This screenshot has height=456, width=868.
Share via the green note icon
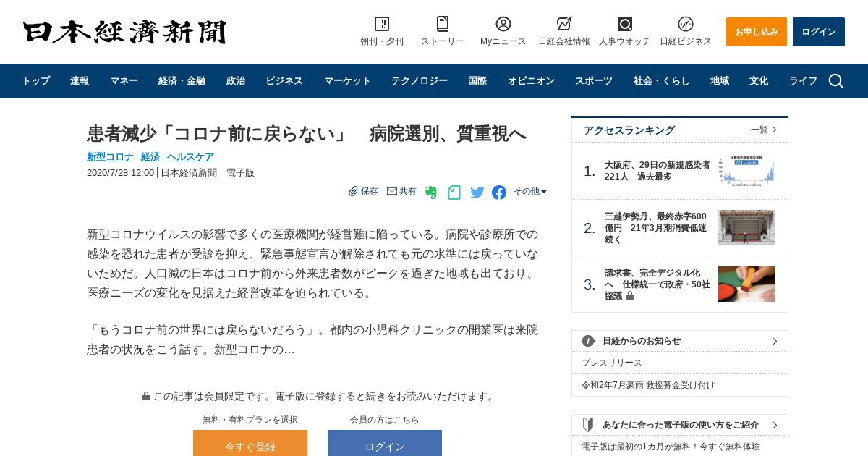[454, 192]
